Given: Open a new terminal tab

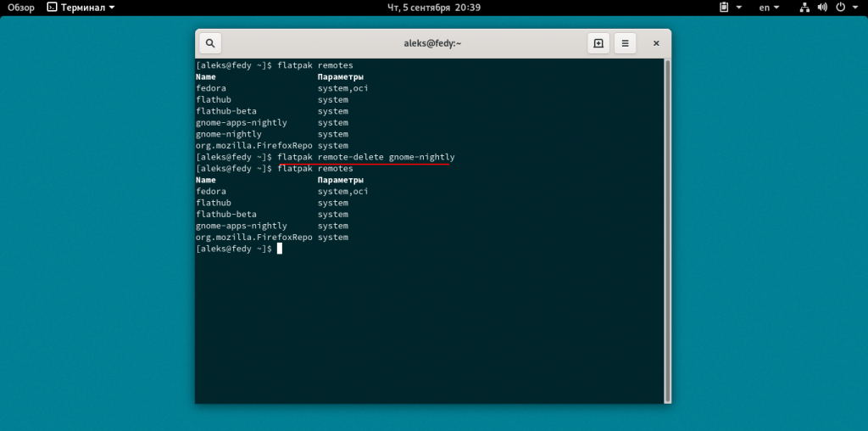Looking at the screenshot, I should coord(598,43).
